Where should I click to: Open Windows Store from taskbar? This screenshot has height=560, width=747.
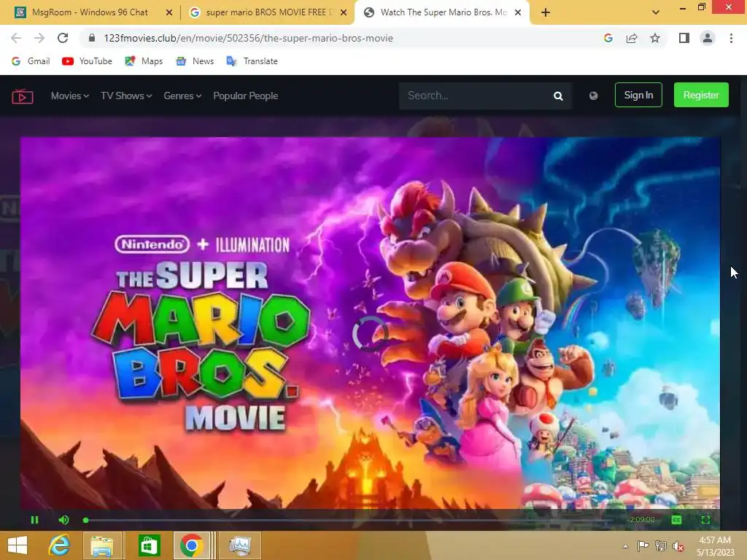149,545
